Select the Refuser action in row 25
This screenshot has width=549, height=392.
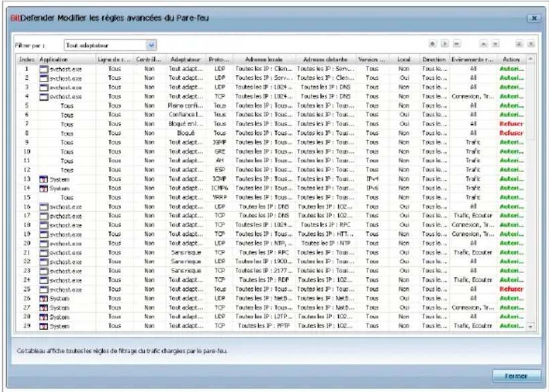pyautogui.click(x=511, y=289)
